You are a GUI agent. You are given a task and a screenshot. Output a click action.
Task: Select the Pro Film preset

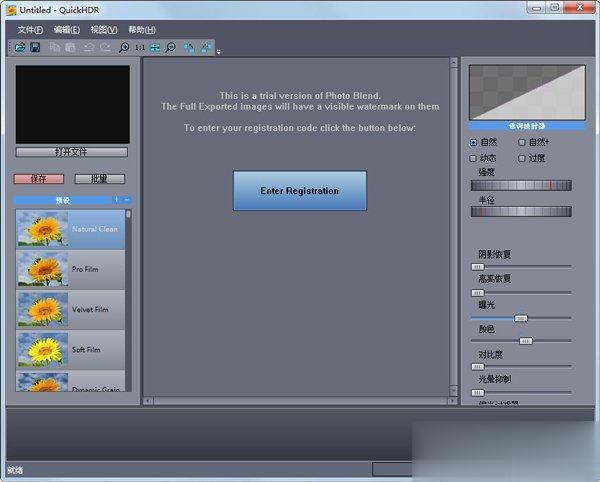(x=70, y=269)
